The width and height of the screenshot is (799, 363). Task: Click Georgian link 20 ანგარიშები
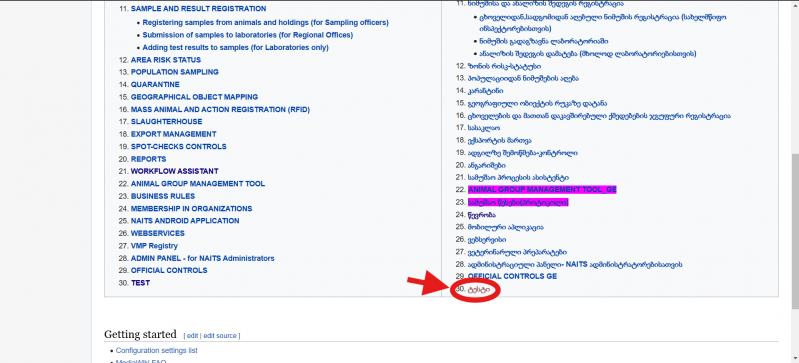[486, 165]
